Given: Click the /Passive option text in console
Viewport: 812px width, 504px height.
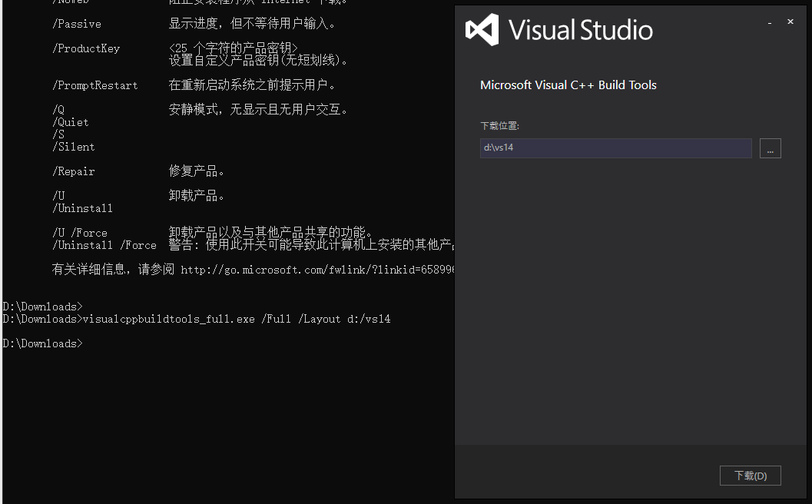Looking at the screenshot, I should 77,24.
